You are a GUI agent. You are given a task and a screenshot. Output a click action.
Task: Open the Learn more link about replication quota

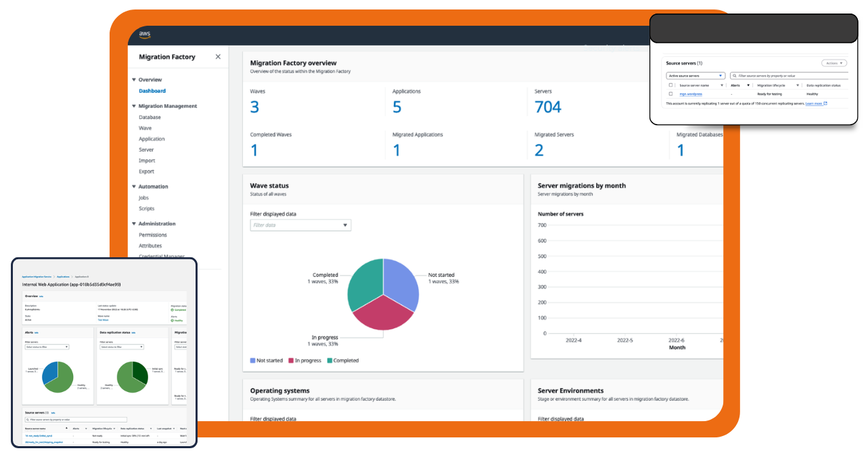coord(814,104)
